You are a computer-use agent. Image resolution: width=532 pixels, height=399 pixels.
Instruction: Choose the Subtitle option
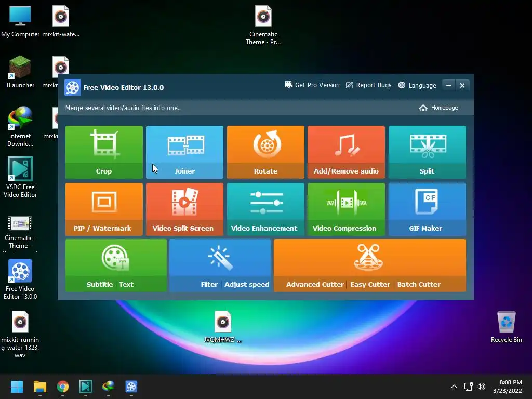coord(99,284)
